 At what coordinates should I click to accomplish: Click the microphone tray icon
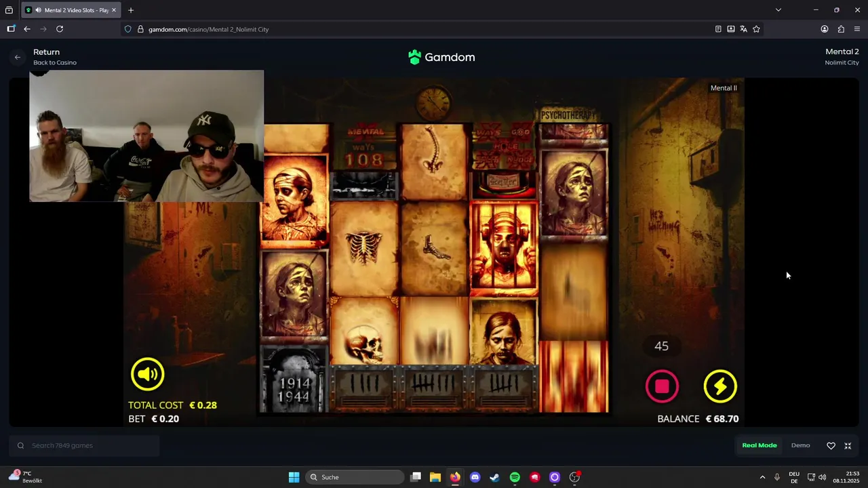point(777,477)
